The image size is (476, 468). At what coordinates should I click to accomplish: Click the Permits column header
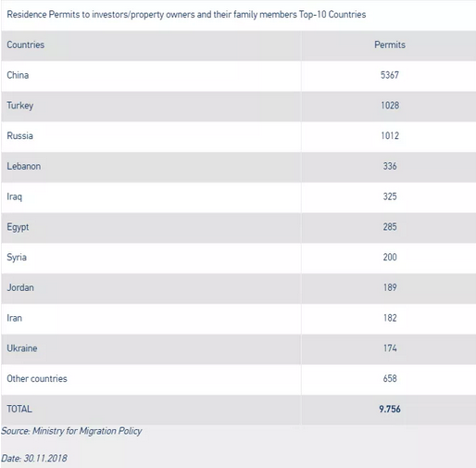pyautogui.click(x=390, y=44)
